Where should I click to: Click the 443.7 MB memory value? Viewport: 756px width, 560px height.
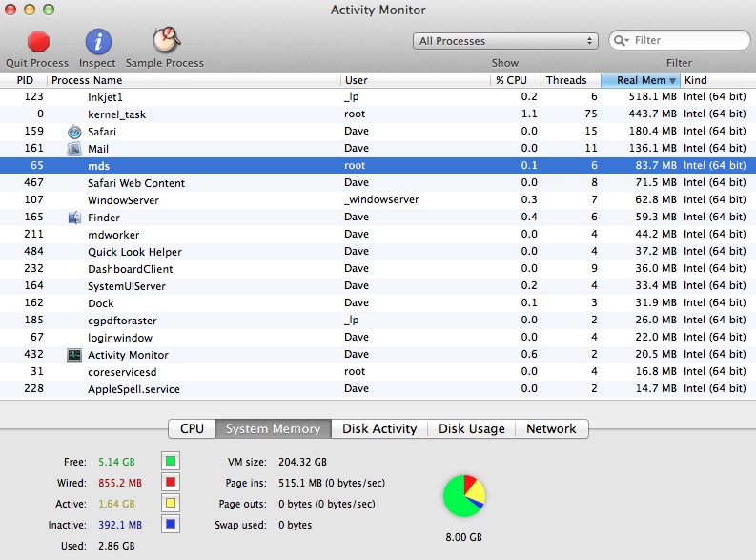(x=652, y=114)
